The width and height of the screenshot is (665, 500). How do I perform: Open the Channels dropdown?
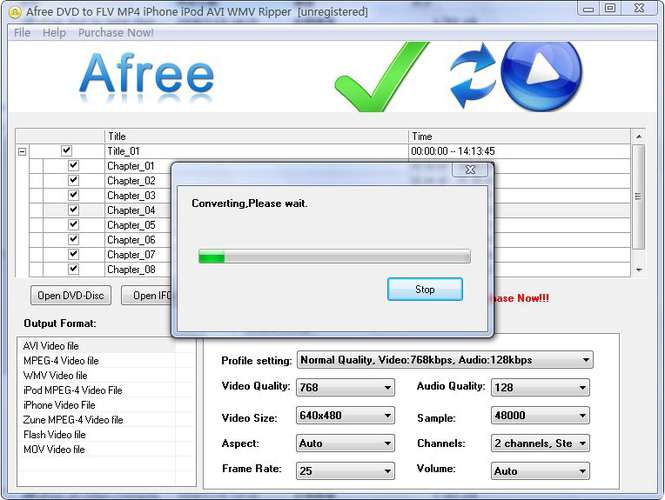pyautogui.click(x=540, y=443)
